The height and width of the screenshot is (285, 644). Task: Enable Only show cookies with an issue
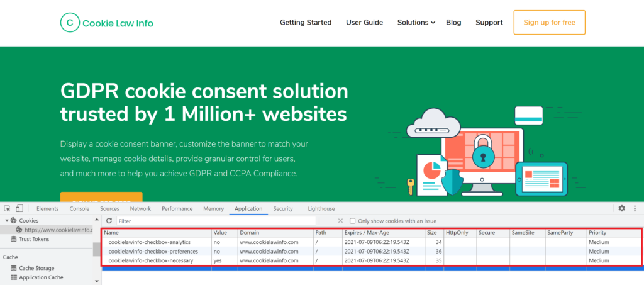(352, 221)
